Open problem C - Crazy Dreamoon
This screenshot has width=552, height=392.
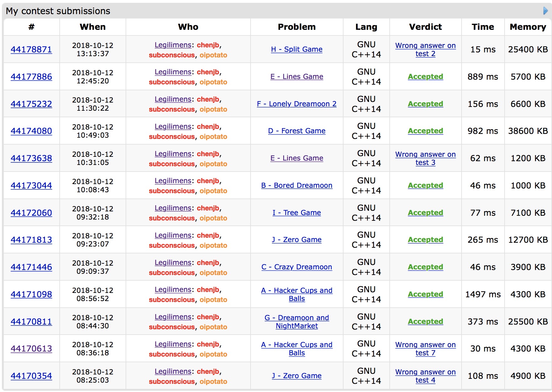296,267
